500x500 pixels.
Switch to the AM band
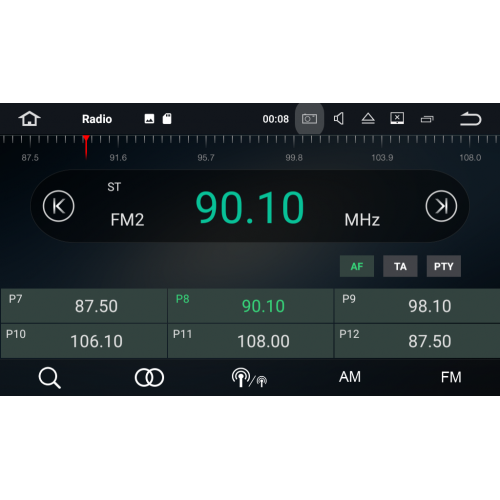pos(350,377)
